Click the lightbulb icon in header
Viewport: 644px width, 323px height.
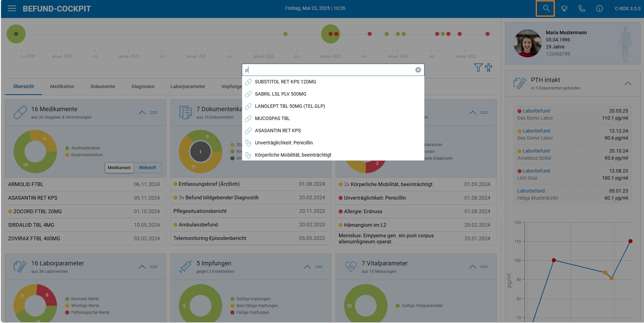pyautogui.click(x=564, y=8)
